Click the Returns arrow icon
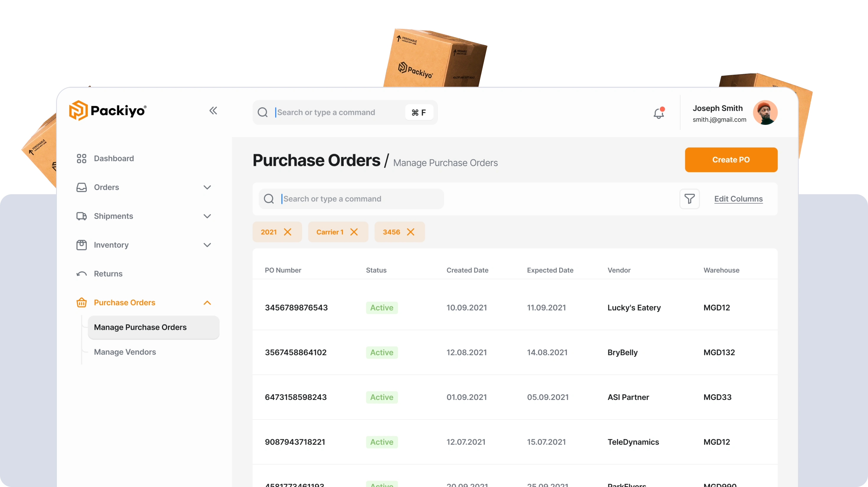 81,274
